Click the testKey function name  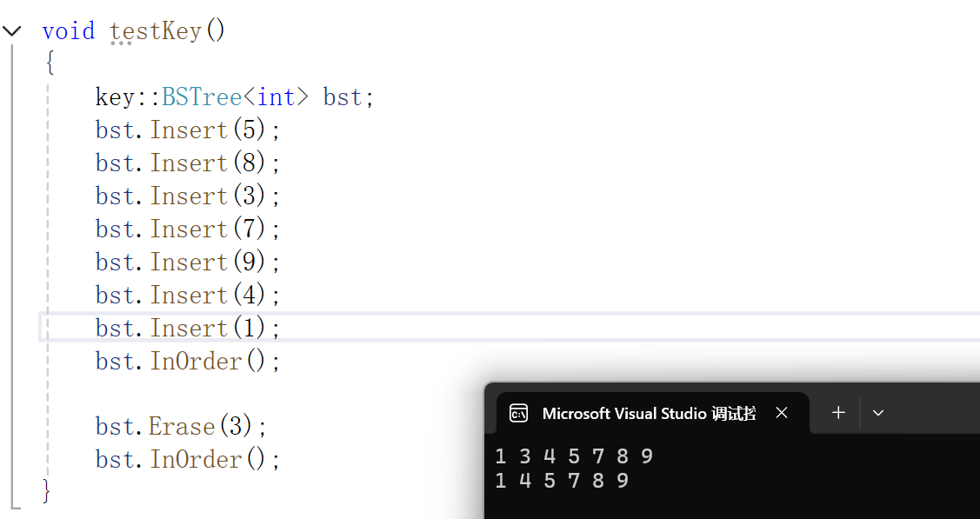coord(156,30)
